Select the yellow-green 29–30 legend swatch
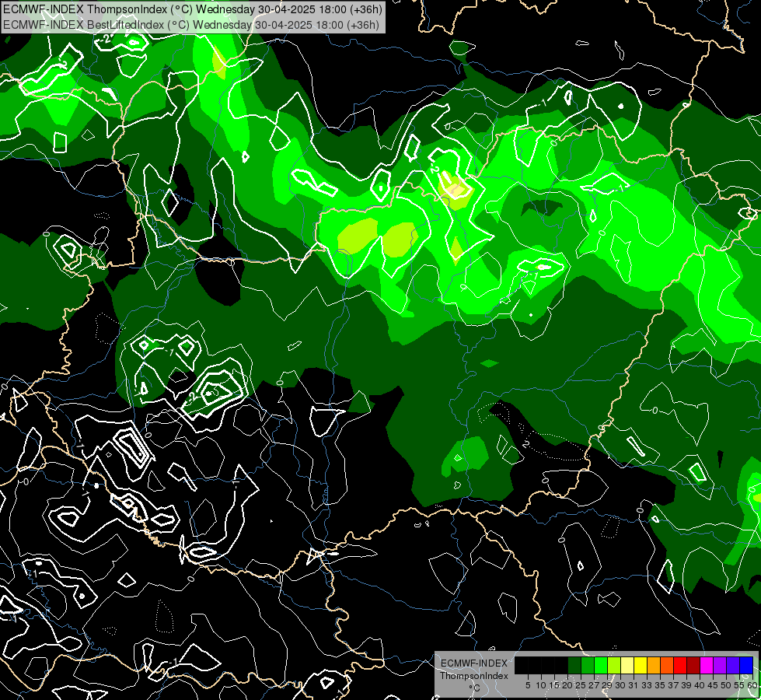The image size is (761, 700). point(614,665)
